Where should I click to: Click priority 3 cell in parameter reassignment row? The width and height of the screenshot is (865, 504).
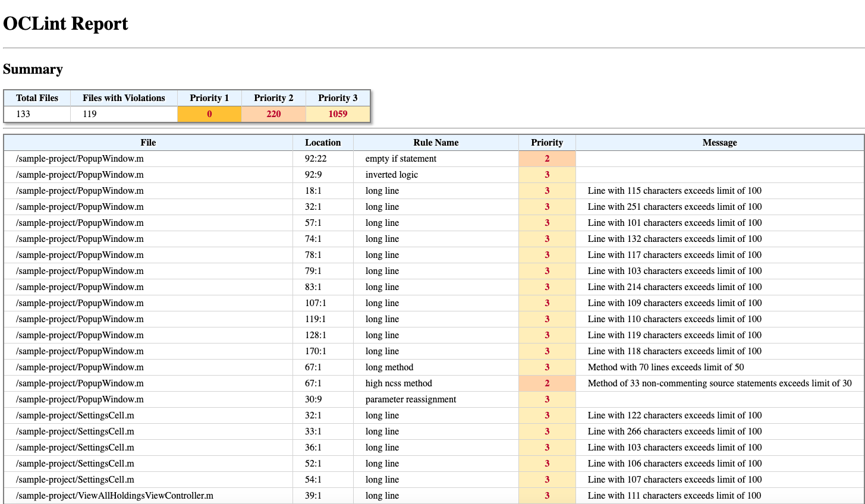coord(547,399)
